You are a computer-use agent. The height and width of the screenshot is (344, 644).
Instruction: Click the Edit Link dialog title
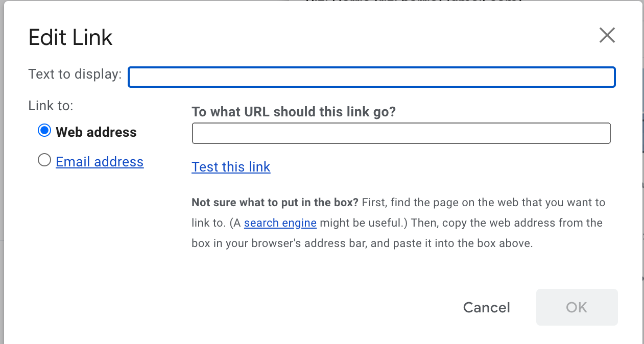(70, 38)
